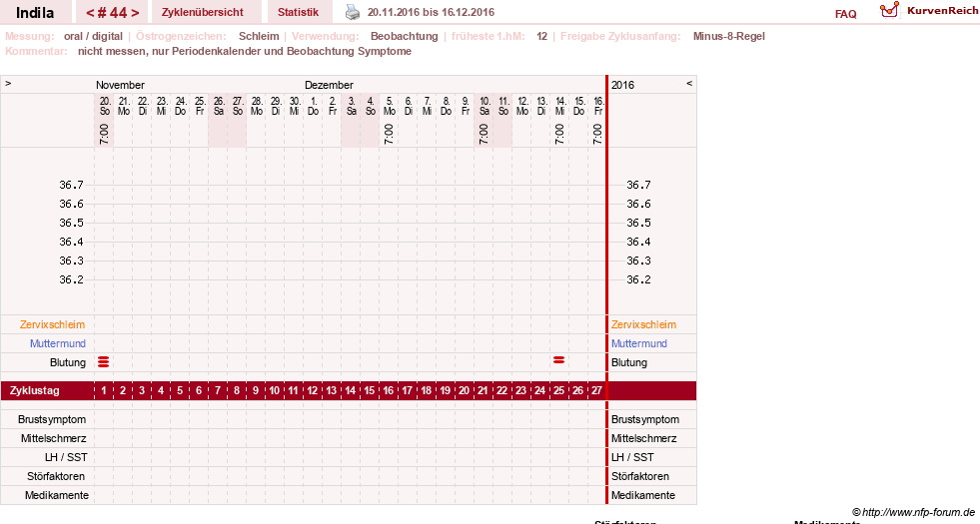Click the oral / digital measurement value

(x=93, y=36)
